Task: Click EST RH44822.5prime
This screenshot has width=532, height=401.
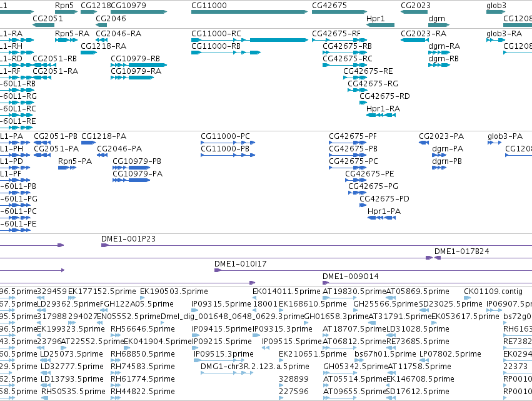Action: click(143, 392)
